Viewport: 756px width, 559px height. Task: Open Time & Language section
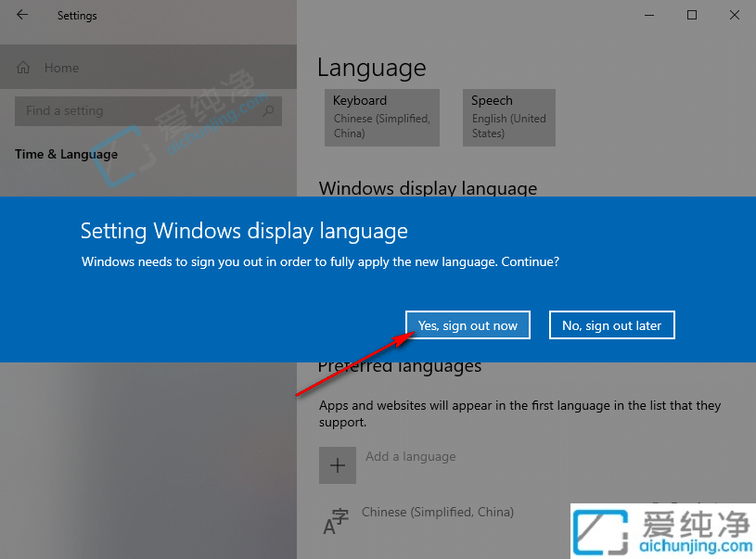(x=66, y=154)
